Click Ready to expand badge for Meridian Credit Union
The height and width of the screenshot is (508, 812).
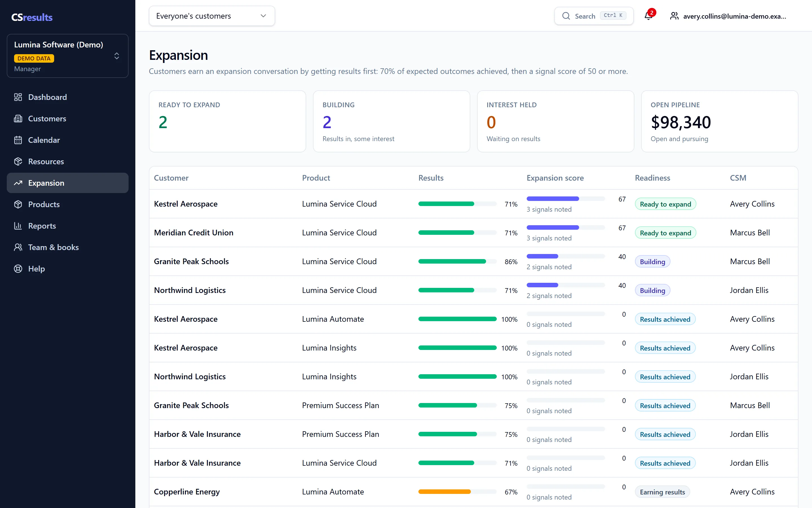click(665, 233)
